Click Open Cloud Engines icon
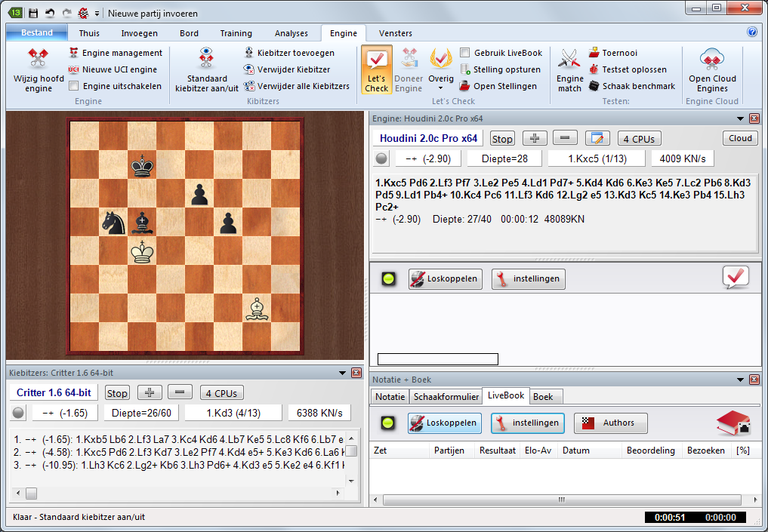Image resolution: width=768 pixels, height=532 pixels. [711, 69]
